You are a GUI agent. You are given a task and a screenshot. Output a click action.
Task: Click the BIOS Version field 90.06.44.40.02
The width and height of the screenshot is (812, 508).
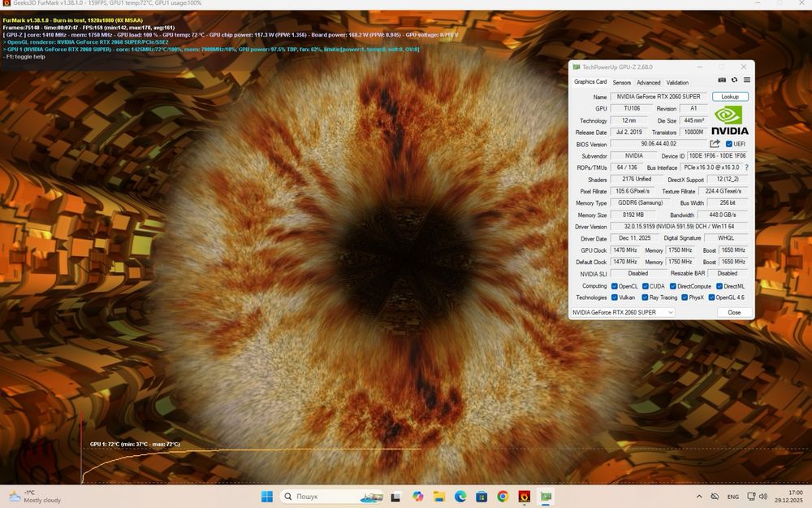point(659,144)
